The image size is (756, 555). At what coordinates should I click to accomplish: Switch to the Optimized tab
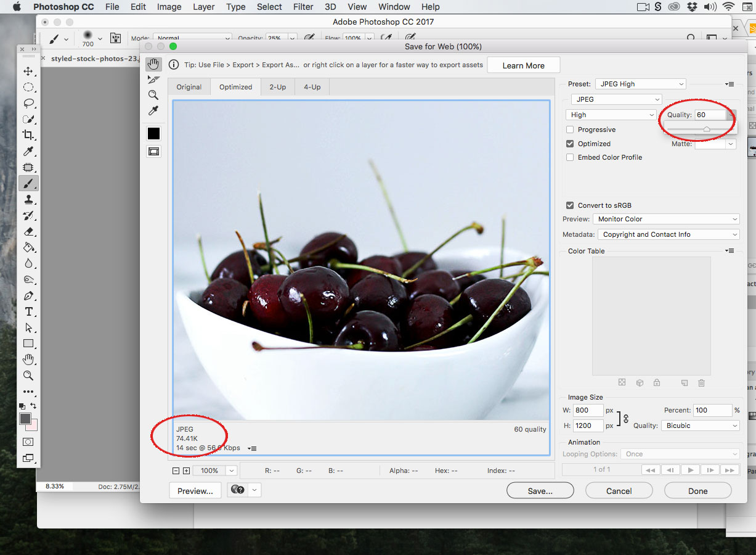tap(236, 87)
